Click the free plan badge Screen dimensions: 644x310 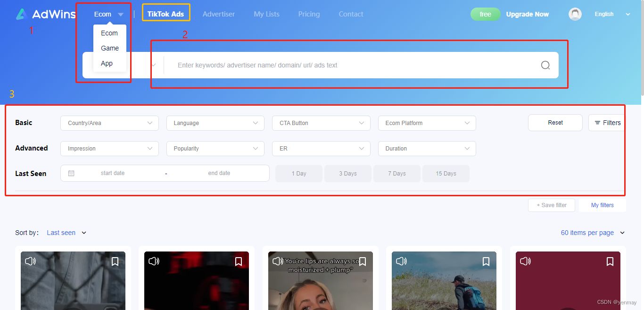point(486,14)
